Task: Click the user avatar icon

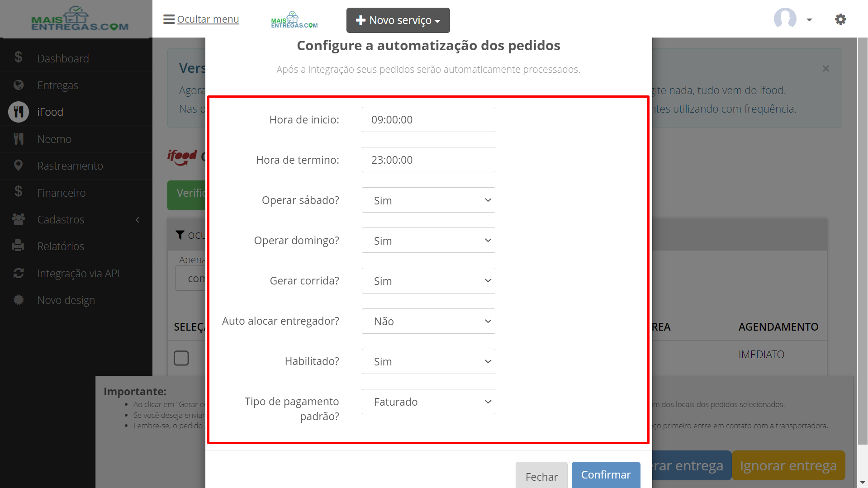Action: point(785,19)
